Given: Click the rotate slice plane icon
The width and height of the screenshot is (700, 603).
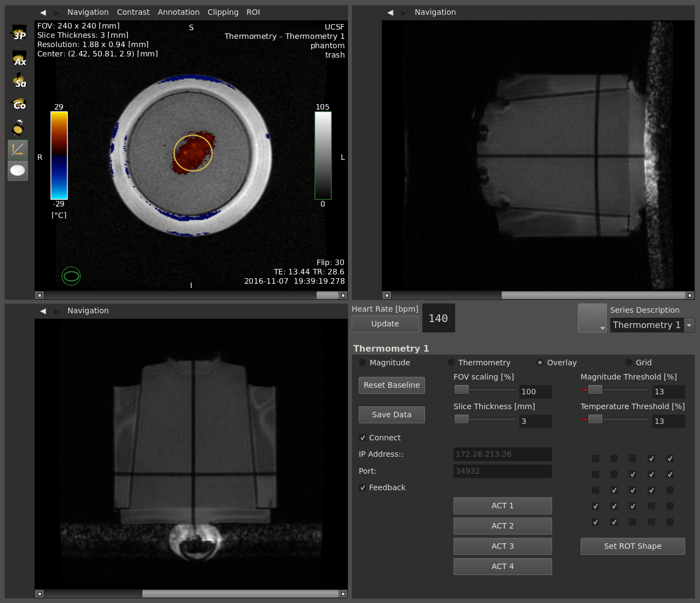Looking at the screenshot, I should click(18, 127).
